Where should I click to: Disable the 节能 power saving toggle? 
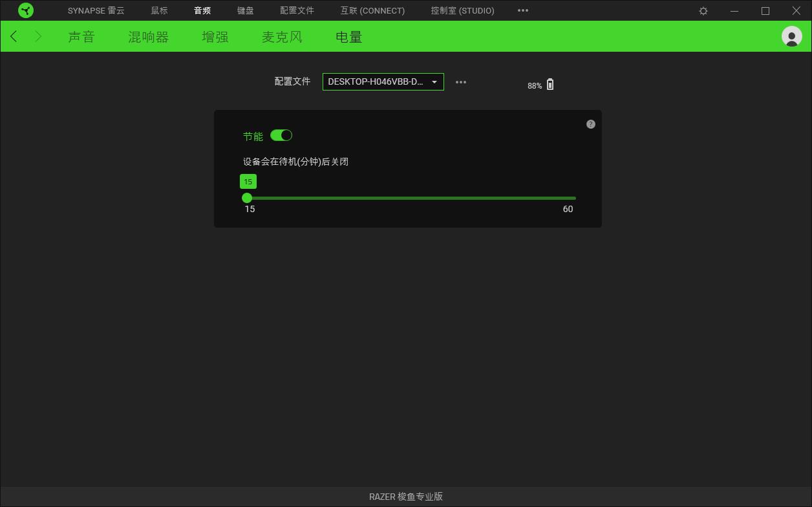(281, 135)
